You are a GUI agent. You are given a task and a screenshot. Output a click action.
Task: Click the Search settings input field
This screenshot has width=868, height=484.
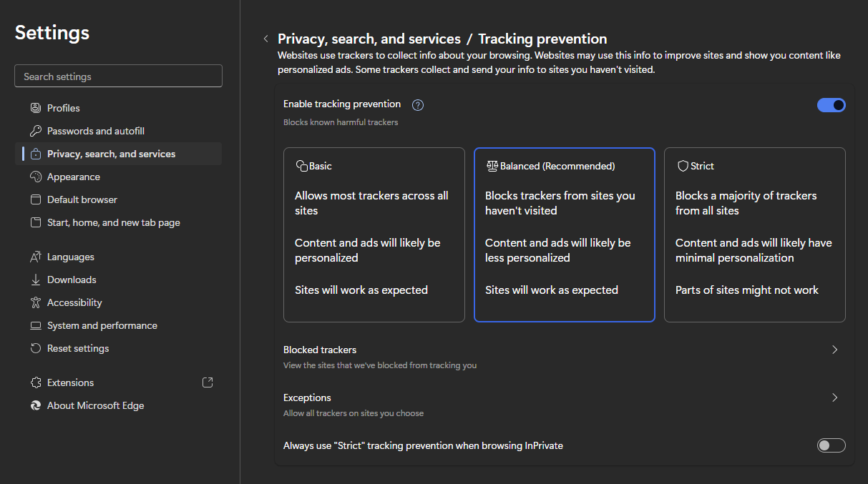(118, 76)
